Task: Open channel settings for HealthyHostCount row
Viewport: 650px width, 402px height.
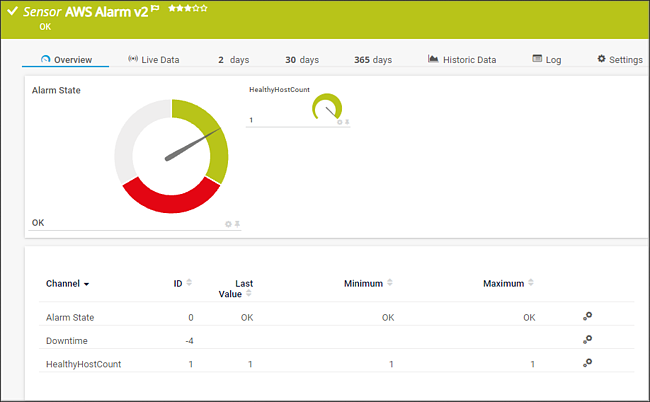Action: pos(587,363)
